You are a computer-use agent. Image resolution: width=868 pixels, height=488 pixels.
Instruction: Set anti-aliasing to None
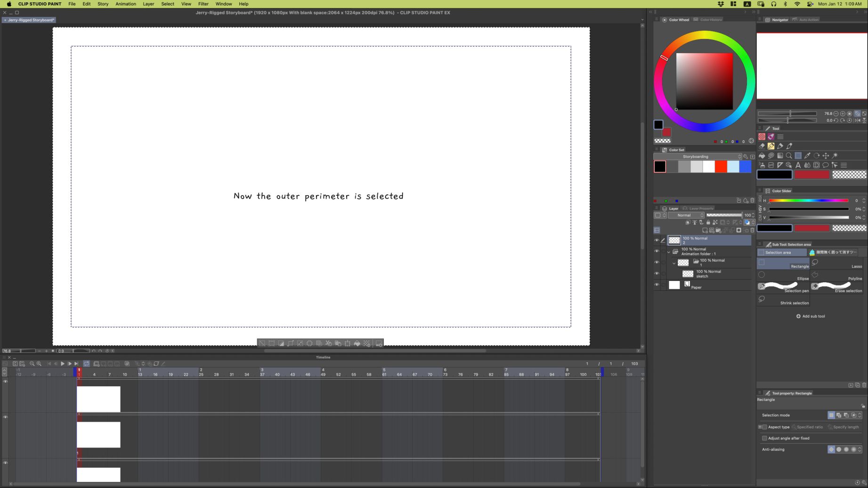pos(831,449)
